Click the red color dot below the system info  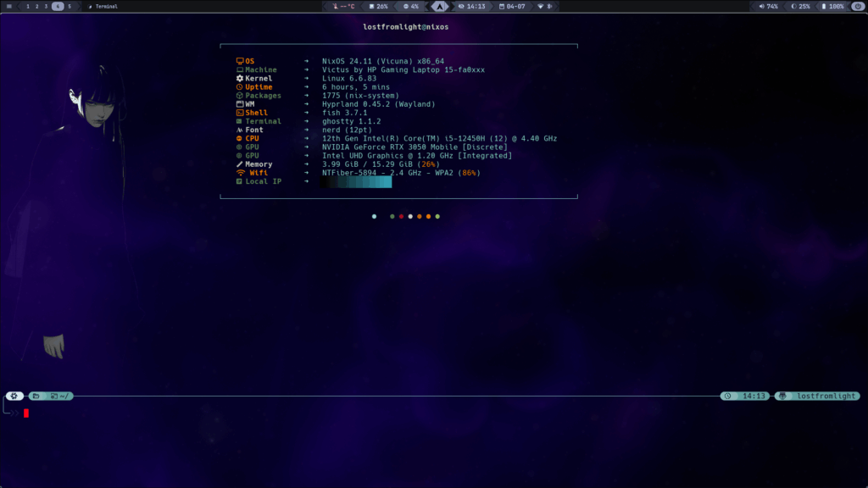tap(401, 216)
